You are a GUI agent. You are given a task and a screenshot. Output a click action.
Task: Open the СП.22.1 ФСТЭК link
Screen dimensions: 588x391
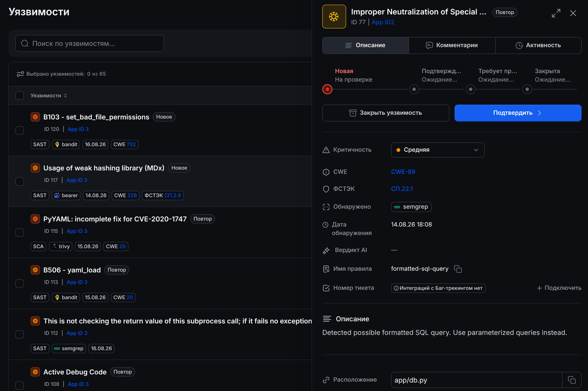click(x=402, y=189)
